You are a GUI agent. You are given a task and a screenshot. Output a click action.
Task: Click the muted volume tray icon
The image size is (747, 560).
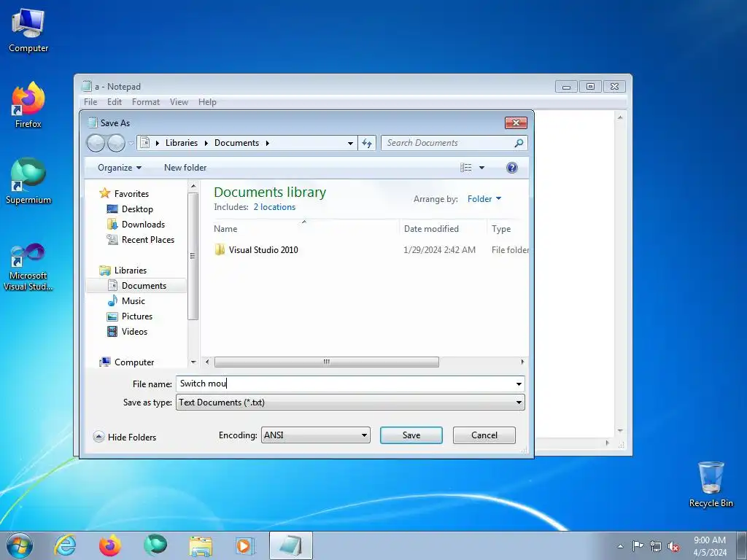point(673,546)
